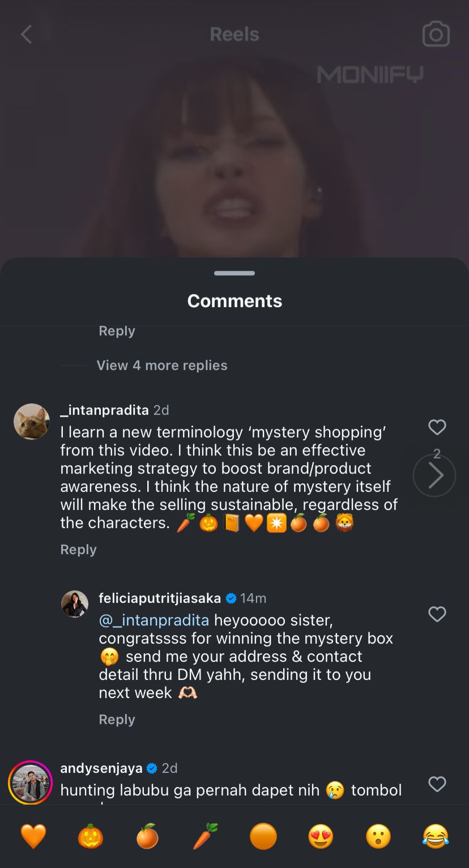Reply to feliciaputritjiasaka's comment

pyautogui.click(x=117, y=720)
